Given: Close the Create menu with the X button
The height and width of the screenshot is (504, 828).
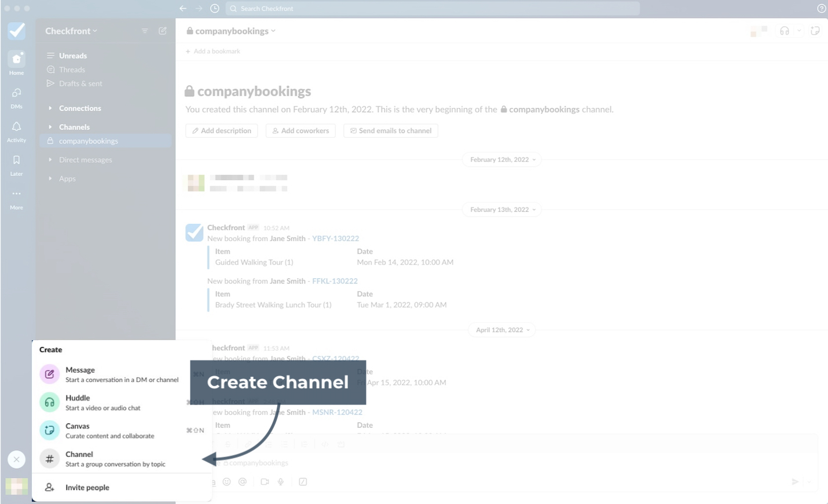Looking at the screenshot, I should (x=16, y=459).
